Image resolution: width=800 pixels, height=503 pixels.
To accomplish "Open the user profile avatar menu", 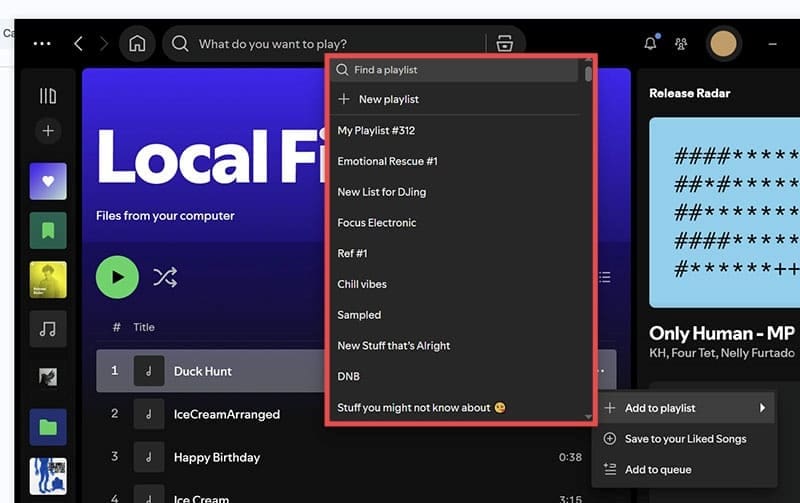I will (723, 44).
